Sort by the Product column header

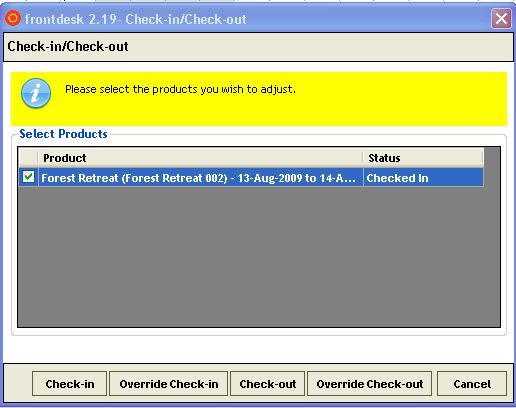tap(201, 158)
